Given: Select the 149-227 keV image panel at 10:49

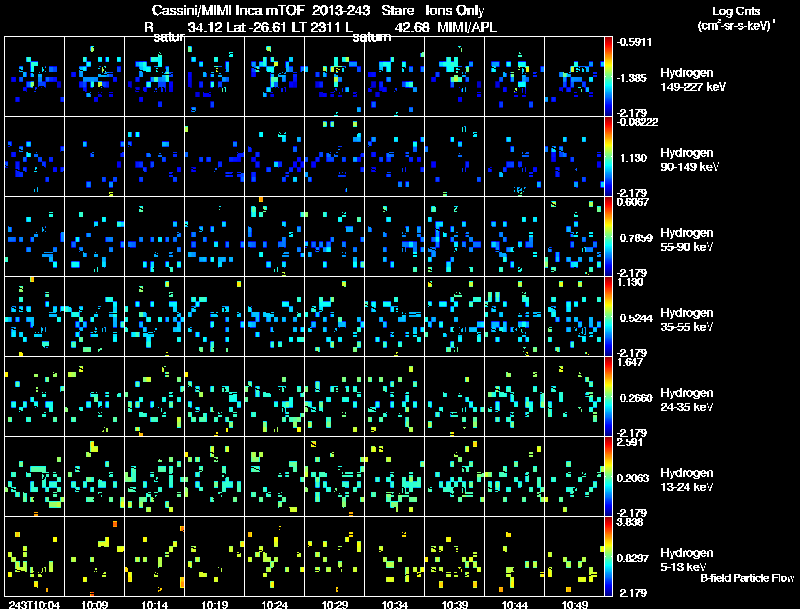Looking at the screenshot, I should (x=574, y=77).
